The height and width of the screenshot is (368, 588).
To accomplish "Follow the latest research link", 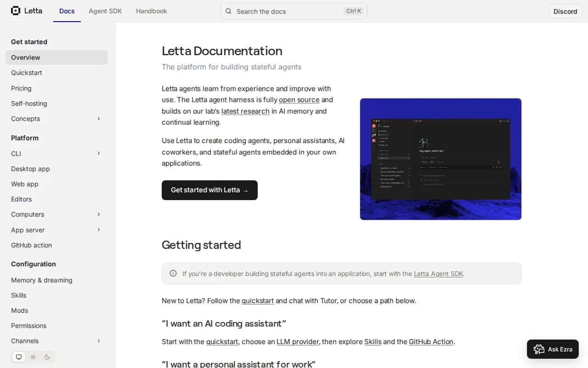I will (245, 111).
